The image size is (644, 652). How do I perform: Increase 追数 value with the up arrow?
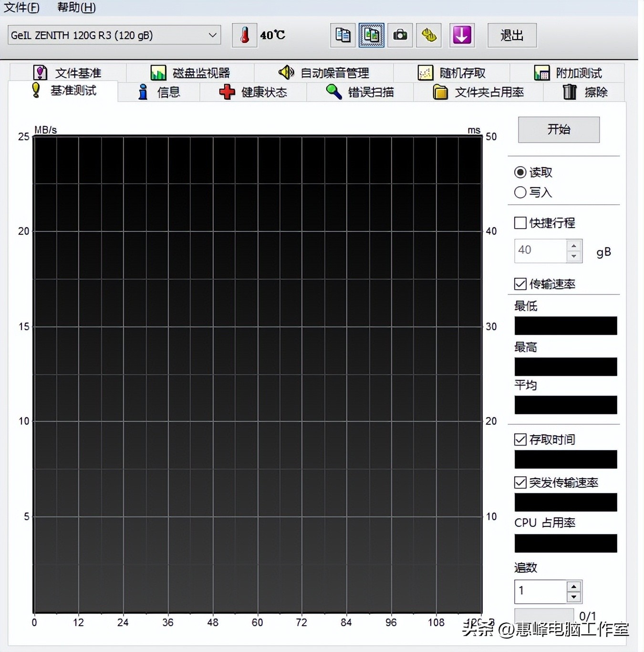tap(573, 587)
